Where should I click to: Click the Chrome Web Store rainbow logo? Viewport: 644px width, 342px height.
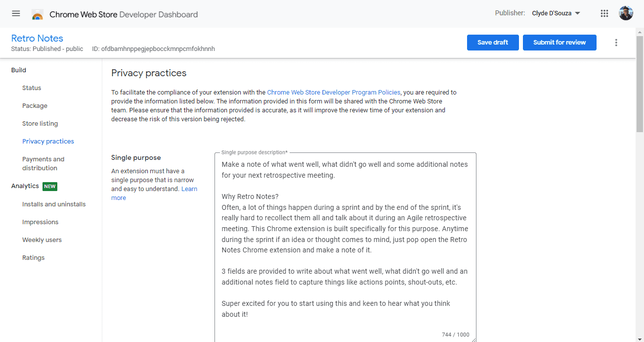(x=37, y=14)
